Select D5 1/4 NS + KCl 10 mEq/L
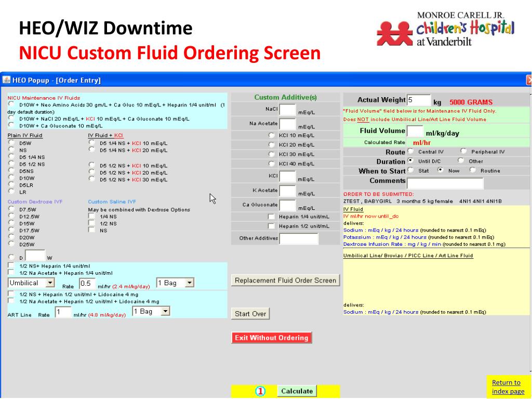The width and height of the screenshot is (532, 399). pyautogui.click(x=91, y=142)
